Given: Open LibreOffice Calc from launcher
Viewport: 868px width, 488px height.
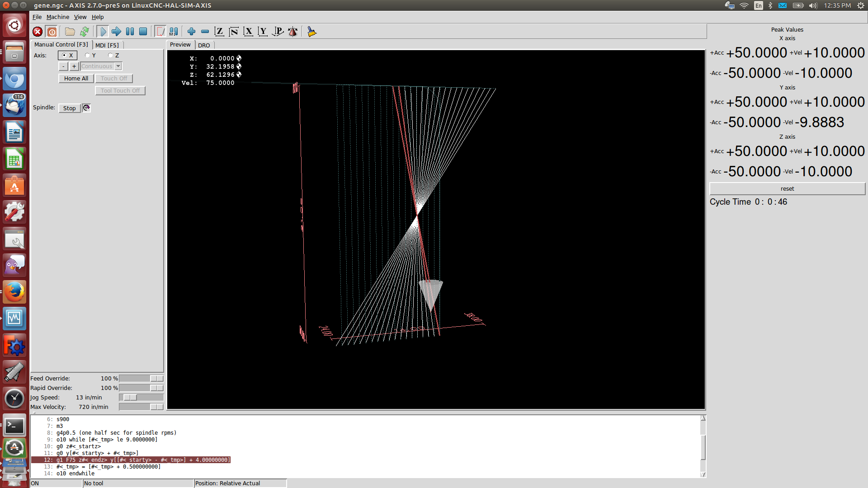Looking at the screenshot, I should pyautogui.click(x=14, y=159).
